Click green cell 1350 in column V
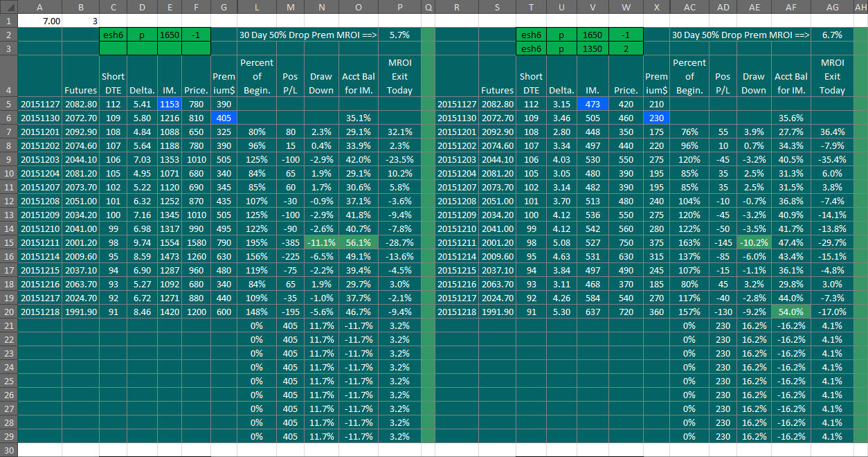The width and height of the screenshot is (868, 457). pyautogui.click(x=593, y=48)
